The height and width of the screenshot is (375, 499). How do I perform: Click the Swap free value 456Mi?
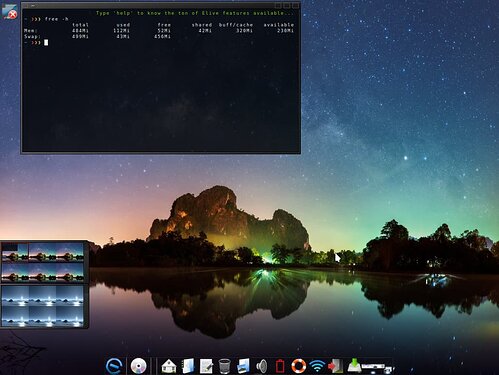point(163,36)
